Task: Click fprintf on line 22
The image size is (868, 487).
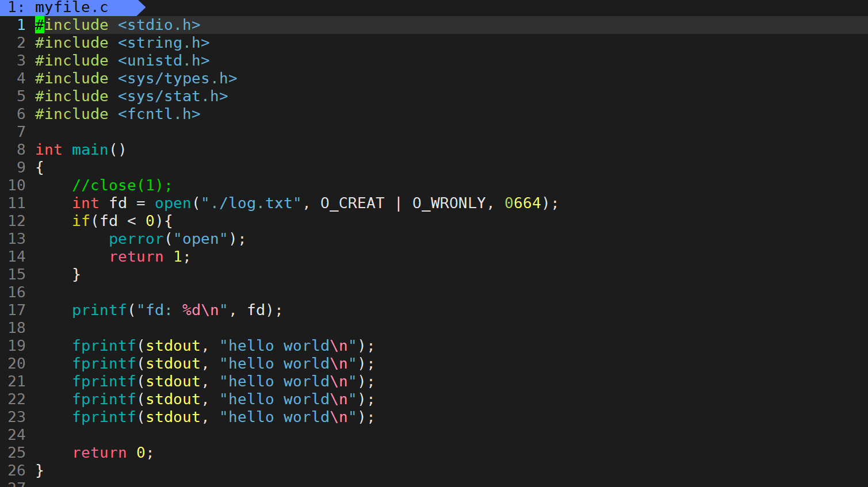Action: (x=104, y=399)
